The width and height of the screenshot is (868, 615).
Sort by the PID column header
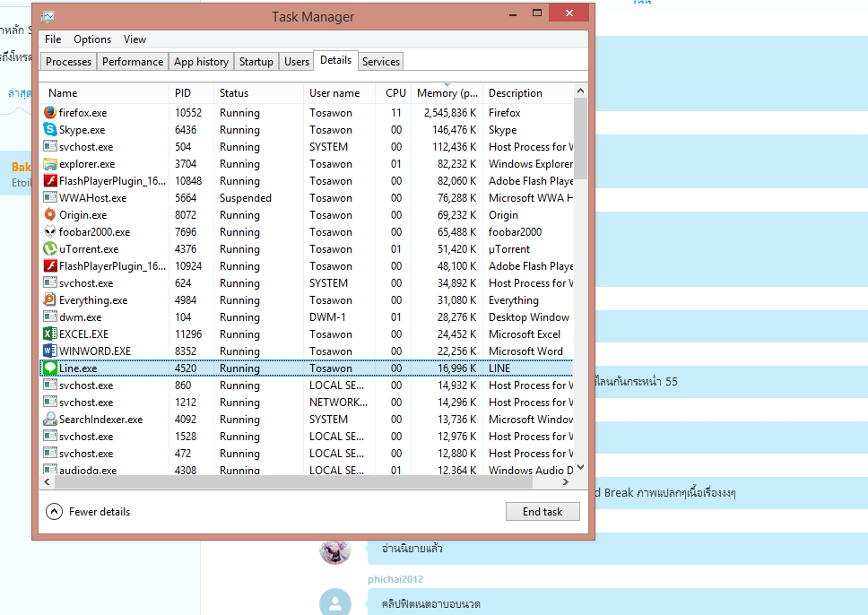click(191, 93)
